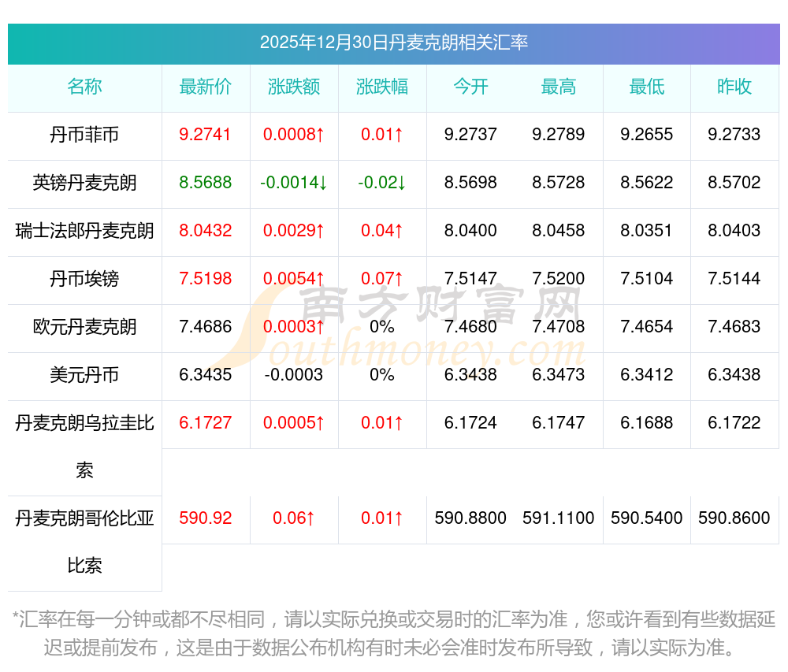The height and width of the screenshot is (672, 788).
Task: Click high value 7.4708
Action: 559,326
